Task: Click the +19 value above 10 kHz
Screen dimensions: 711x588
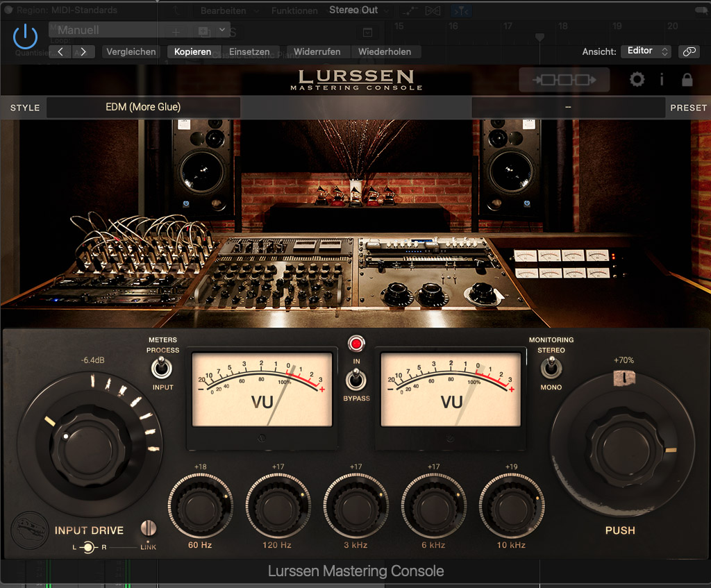Action: point(512,467)
